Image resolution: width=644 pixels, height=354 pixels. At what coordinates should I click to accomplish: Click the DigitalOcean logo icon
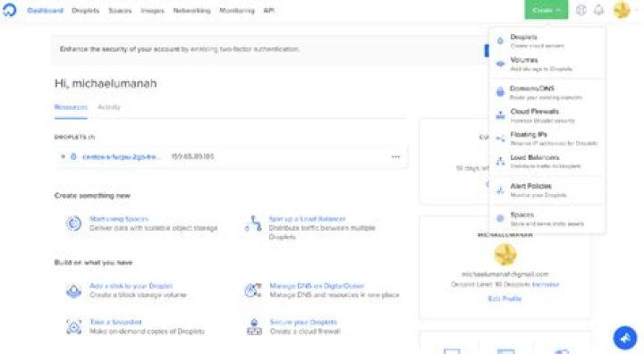pyautogui.click(x=9, y=10)
